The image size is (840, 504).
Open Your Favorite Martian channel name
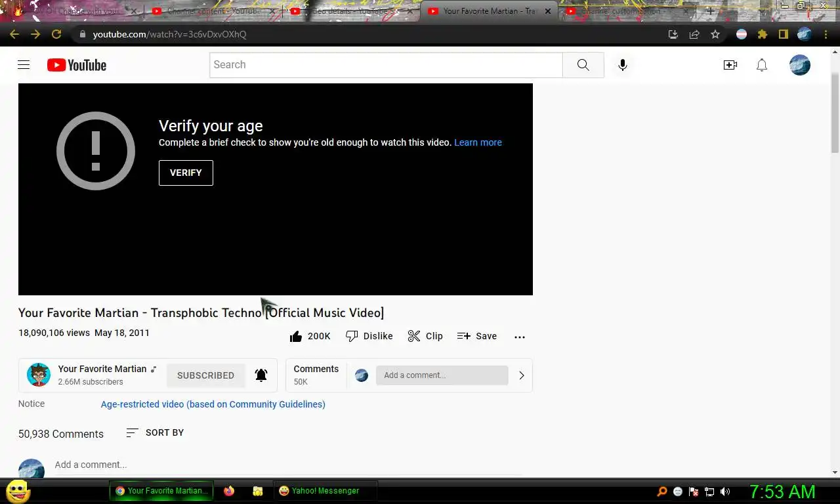click(102, 369)
